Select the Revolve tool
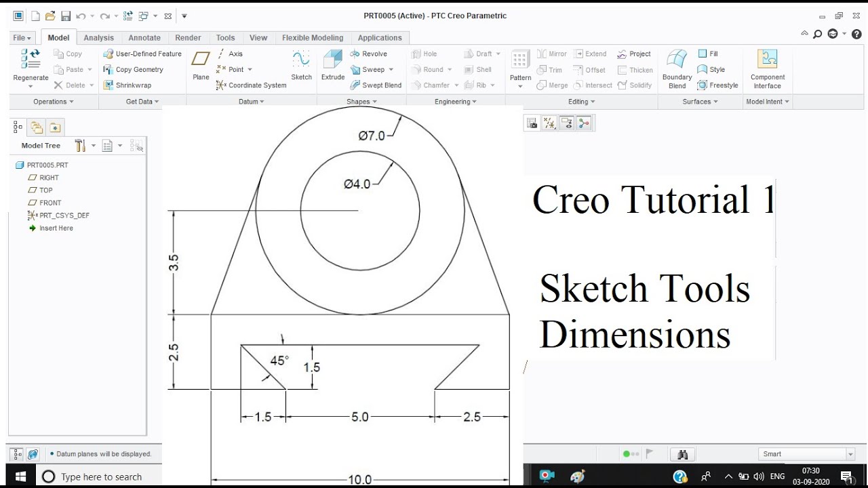 pyautogui.click(x=368, y=54)
